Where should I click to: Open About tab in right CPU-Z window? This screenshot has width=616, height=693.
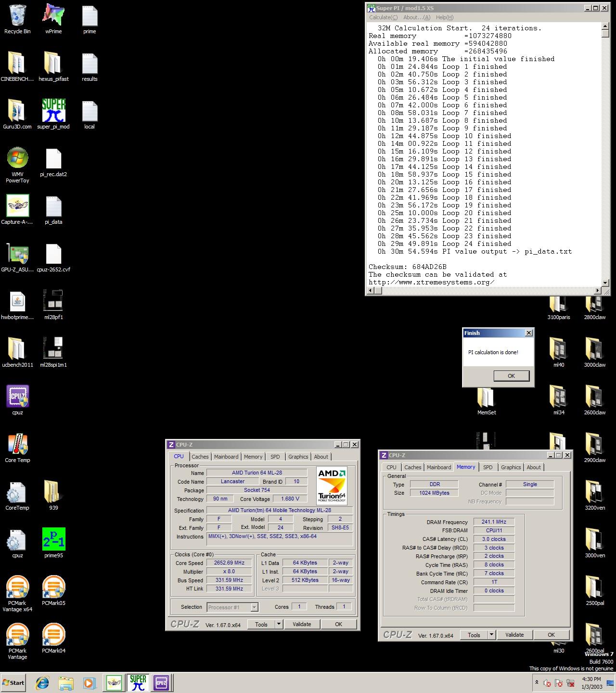(x=533, y=467)
